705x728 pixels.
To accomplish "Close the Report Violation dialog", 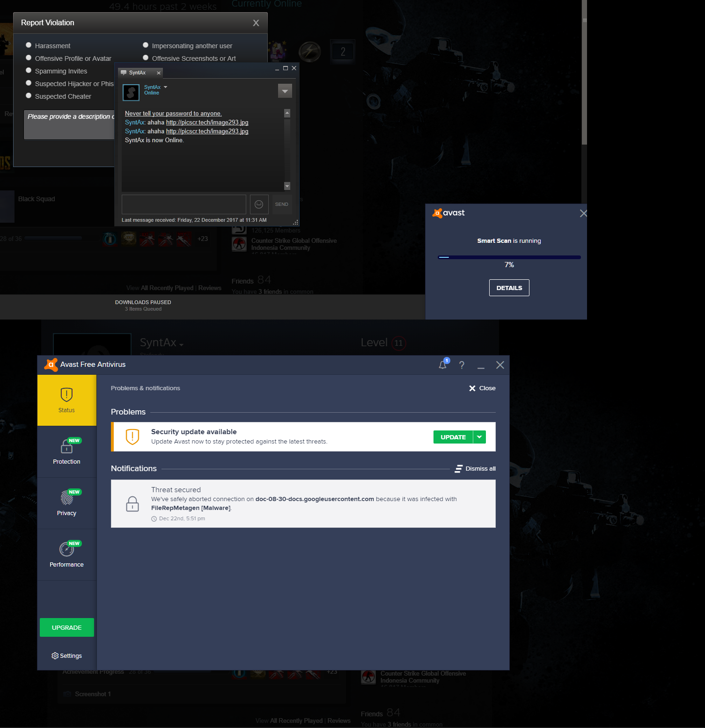I will click(256, 23).
